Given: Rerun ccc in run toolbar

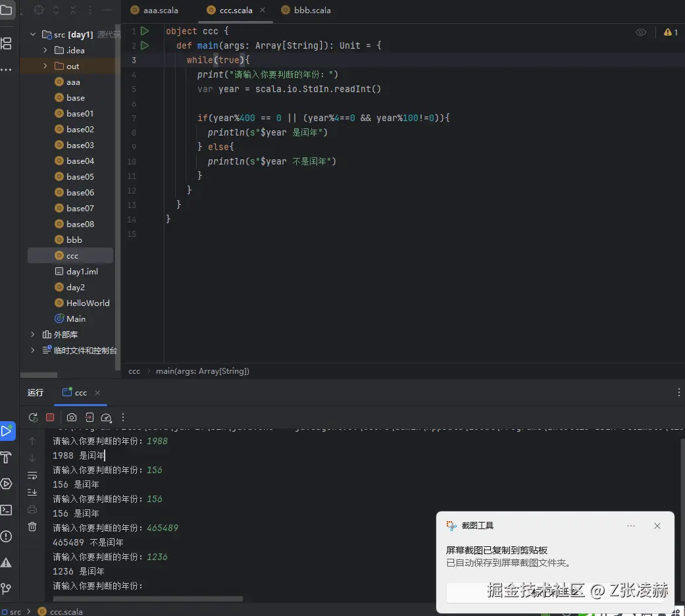Looking at the screenshot, I should 33,418.
